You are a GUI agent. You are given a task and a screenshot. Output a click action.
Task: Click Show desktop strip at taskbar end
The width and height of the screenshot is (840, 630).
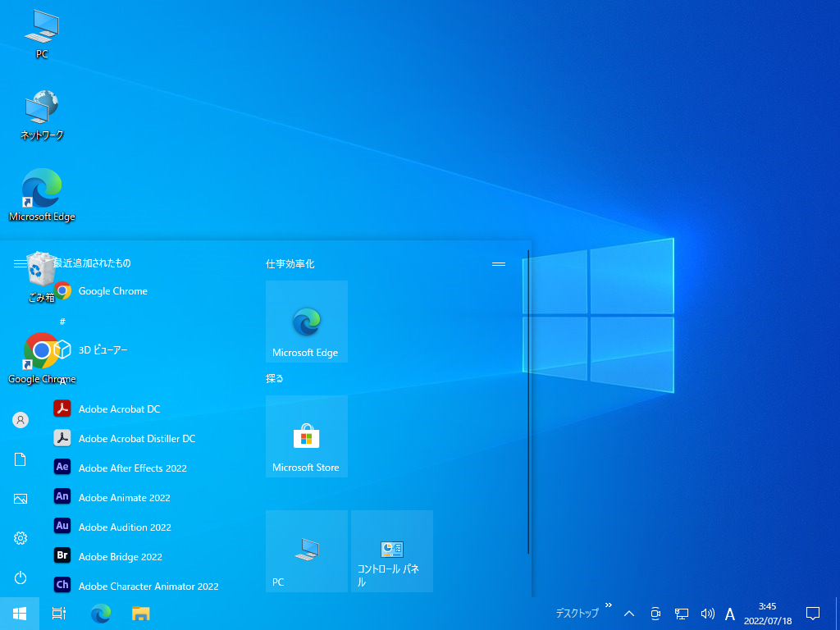(838, 614)
